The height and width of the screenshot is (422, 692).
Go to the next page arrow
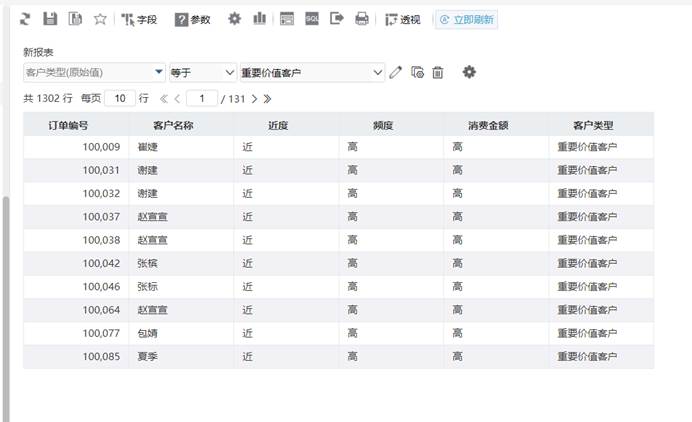(x=254, y=99)
